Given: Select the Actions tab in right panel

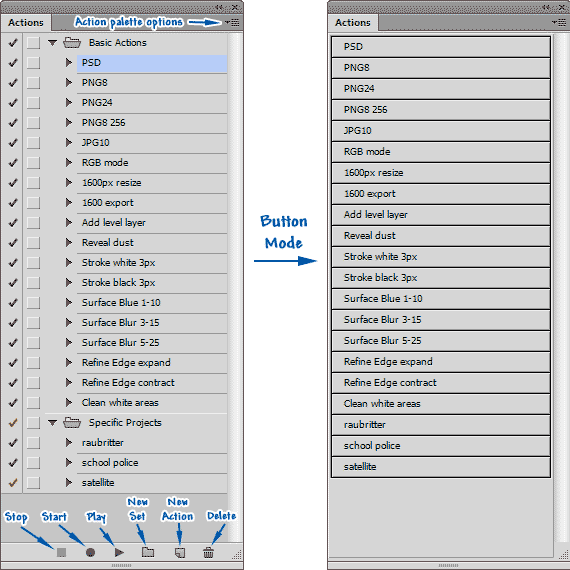Looking at the screenshot, I should [353, 23].
